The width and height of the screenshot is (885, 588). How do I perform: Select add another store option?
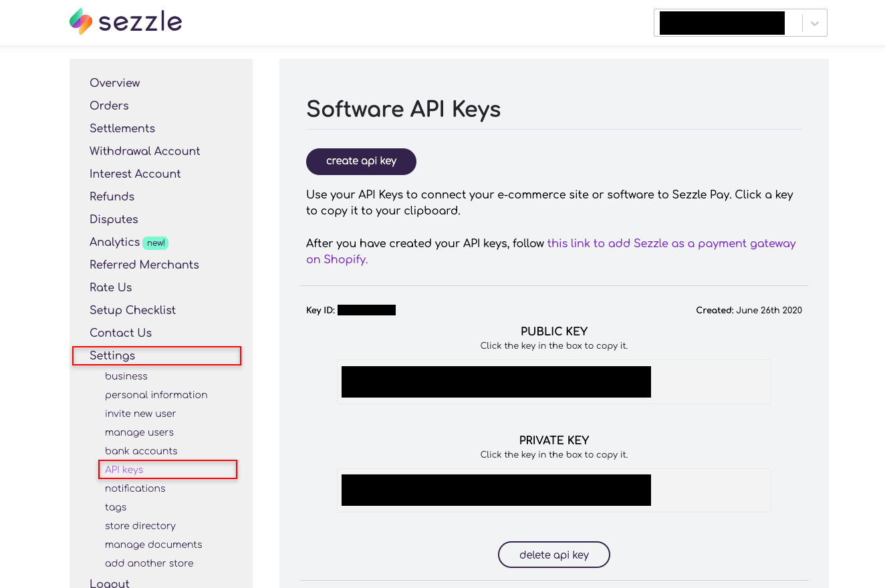(x=149, y=563)
